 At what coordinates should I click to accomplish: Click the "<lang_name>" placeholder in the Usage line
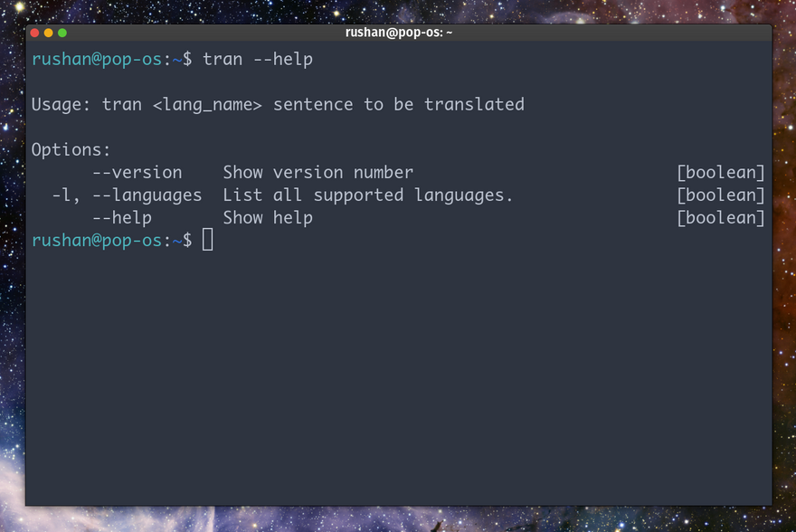(207, 105)
